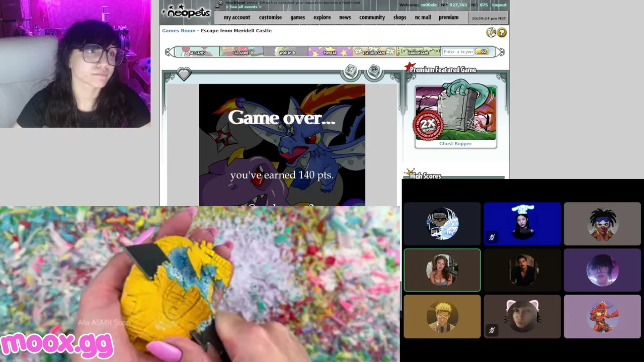This screenshot has height=362, width=644.
Task: Click the See all events link
Action: pyautogui.click(x=244, y=7)
